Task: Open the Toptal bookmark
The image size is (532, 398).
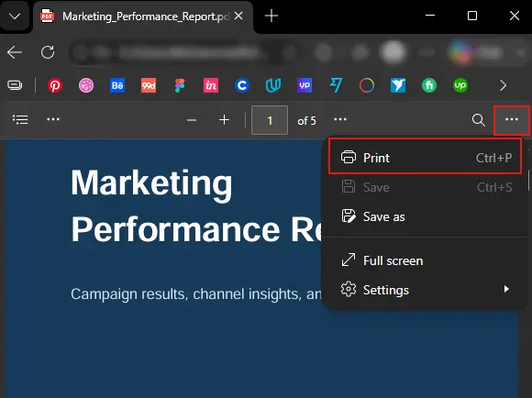Action: click(336, 85)
